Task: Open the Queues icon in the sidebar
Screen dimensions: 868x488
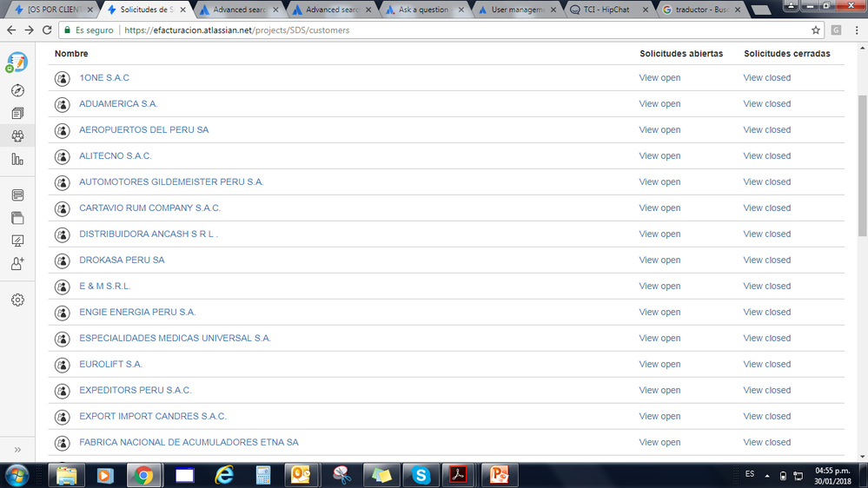Action: 17,114
